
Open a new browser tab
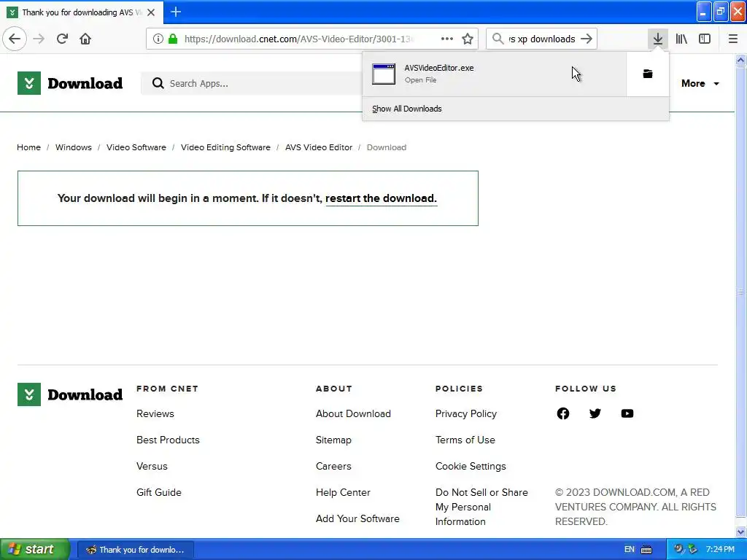click(x=176, y=12)
